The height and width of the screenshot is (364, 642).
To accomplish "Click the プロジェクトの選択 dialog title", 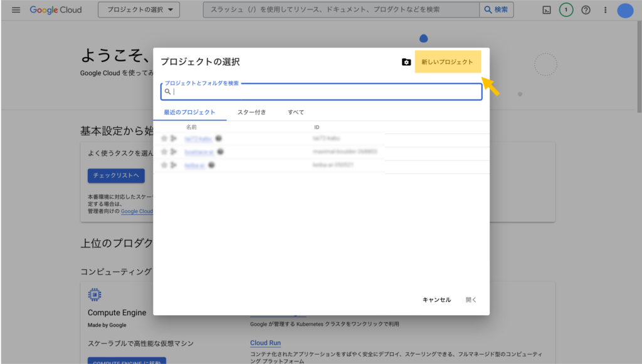I will click(x=200, y=62).
